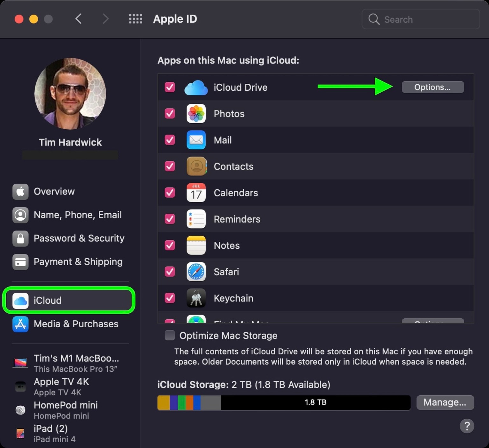Click the Reminders list icon
Image resolution: width=489 pixels, height=448 pixels.
pyautogui.click(x=196, y=219)
